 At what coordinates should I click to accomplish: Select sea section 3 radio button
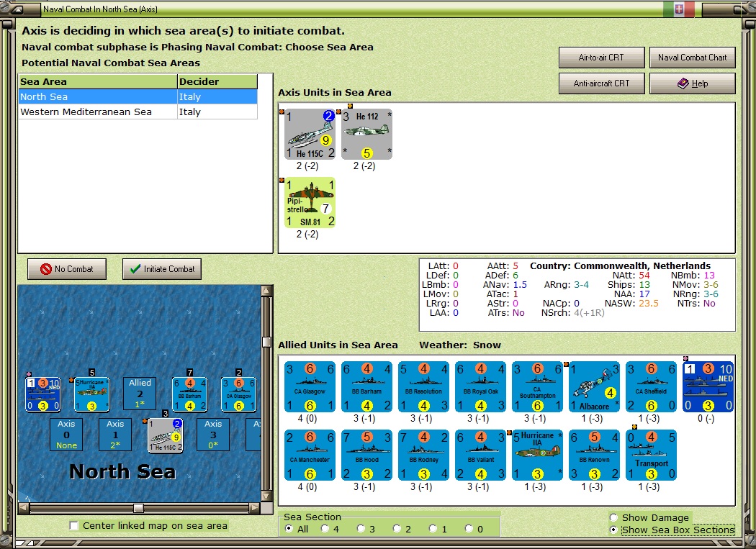pos(361,529)
